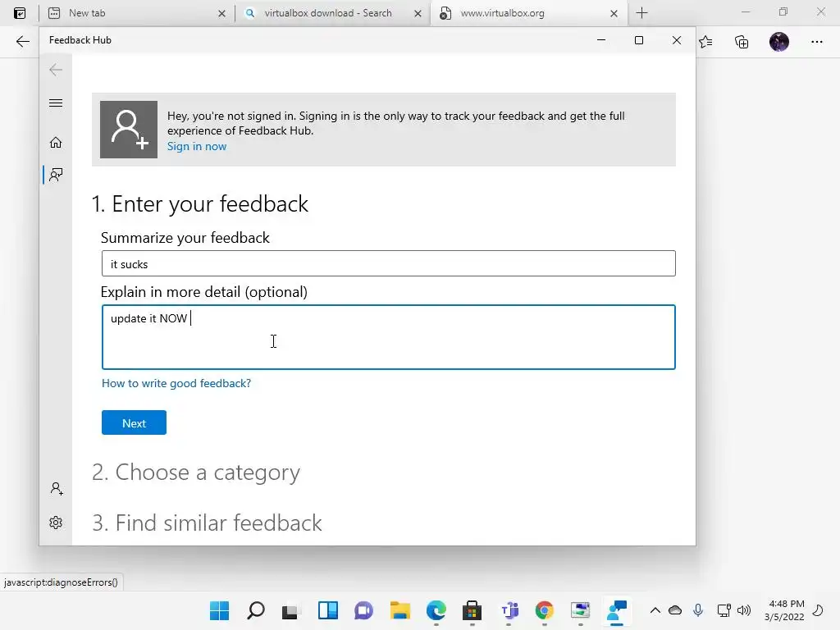Viewport: 840px width, 630px height.
Task: Switch to the New tab browser tab
Action: (136, 13)
